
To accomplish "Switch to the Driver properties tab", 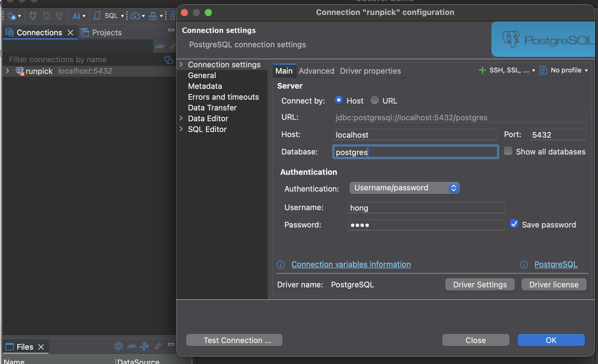I will pos(370,71).
